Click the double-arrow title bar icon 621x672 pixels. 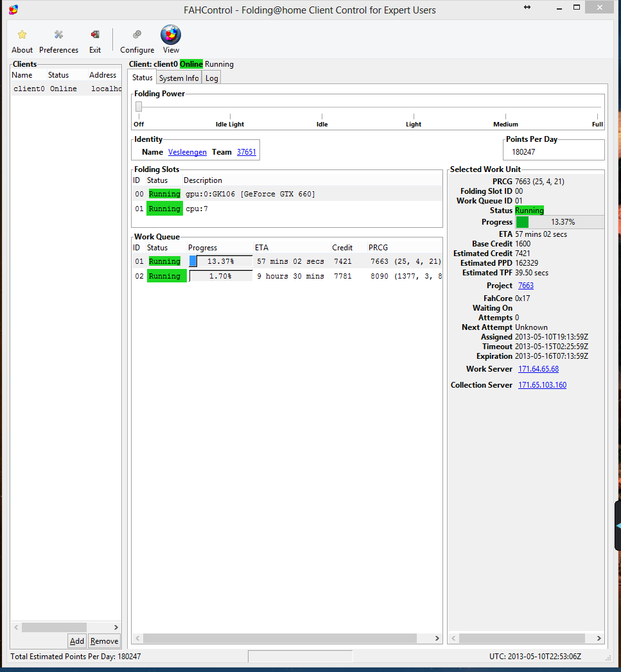(x=527, y=7)
